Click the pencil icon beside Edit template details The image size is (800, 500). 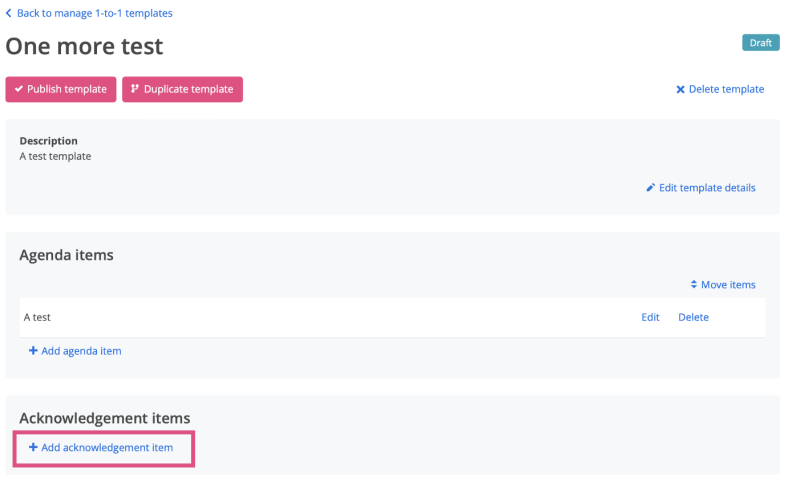(x=650, y=188)
